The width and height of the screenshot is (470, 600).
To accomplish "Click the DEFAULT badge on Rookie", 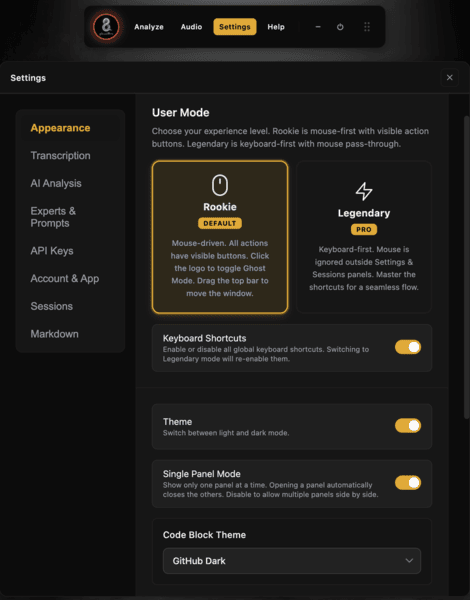I will [220, 223].
